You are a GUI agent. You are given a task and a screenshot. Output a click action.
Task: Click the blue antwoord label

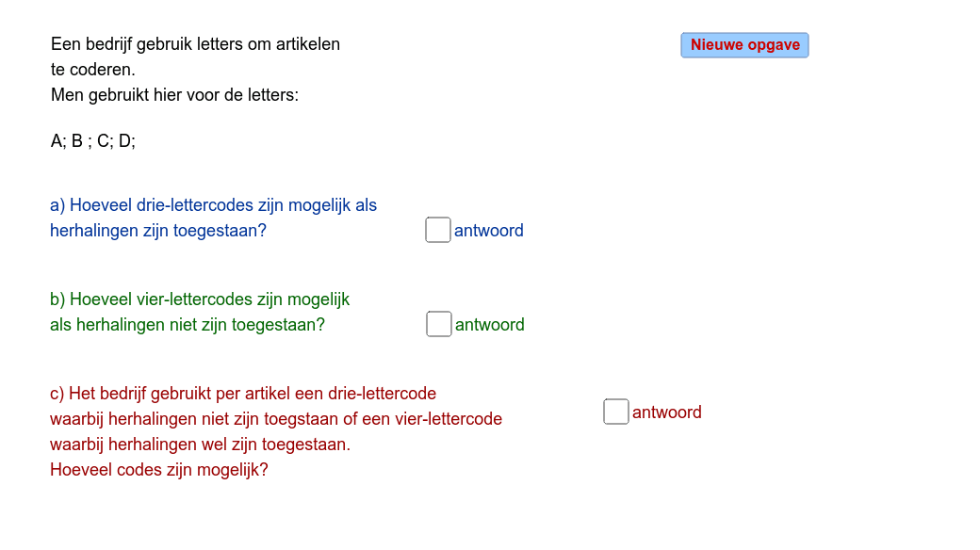(x=489, y=231)
